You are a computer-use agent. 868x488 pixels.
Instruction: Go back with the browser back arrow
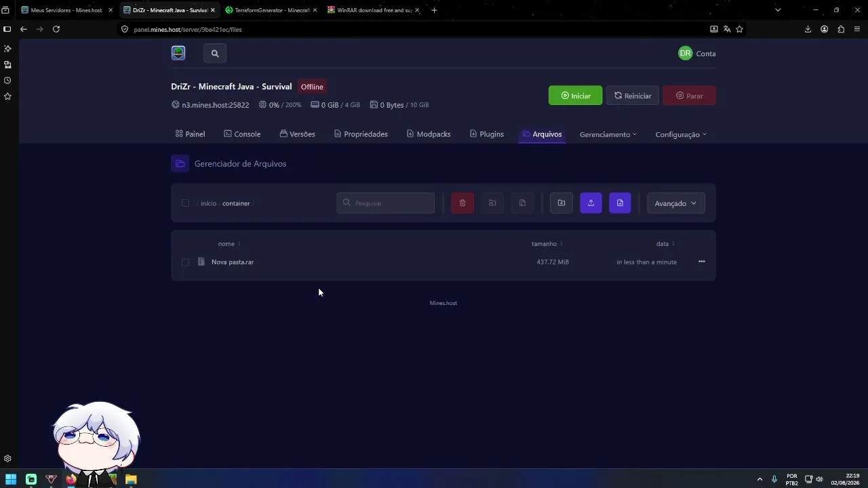[24, 29]
